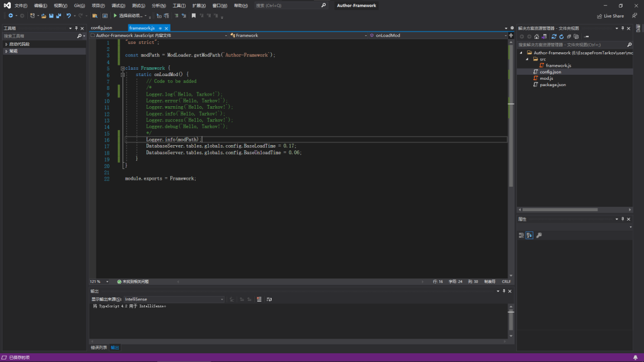Collapse the class Framework code block
This screenshot has height=362, width=644.
[x=123, y=68]
